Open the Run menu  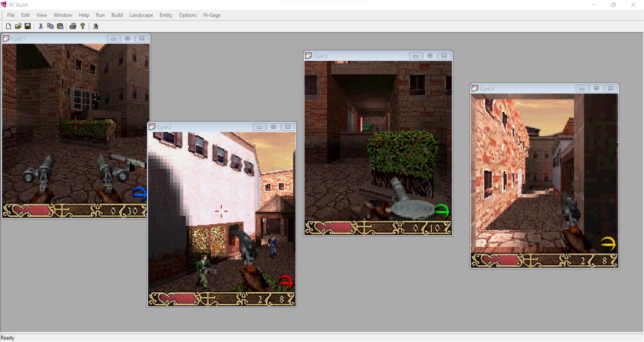(x=100, y=15)
